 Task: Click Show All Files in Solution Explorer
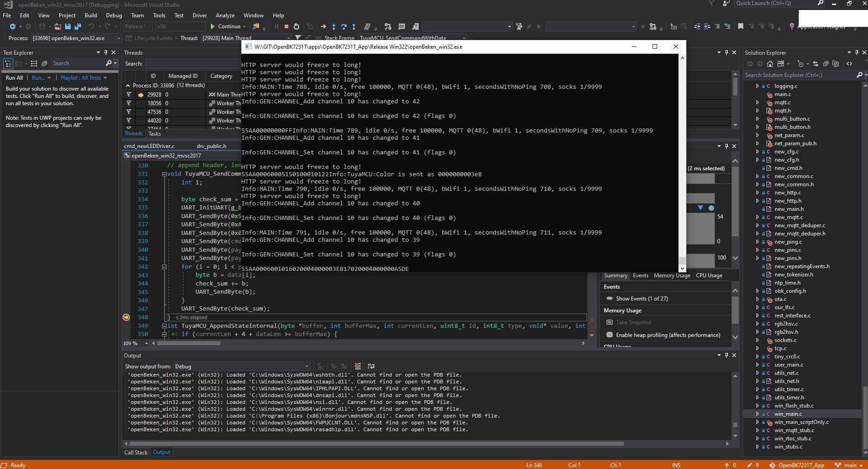[x=836, y=64]
